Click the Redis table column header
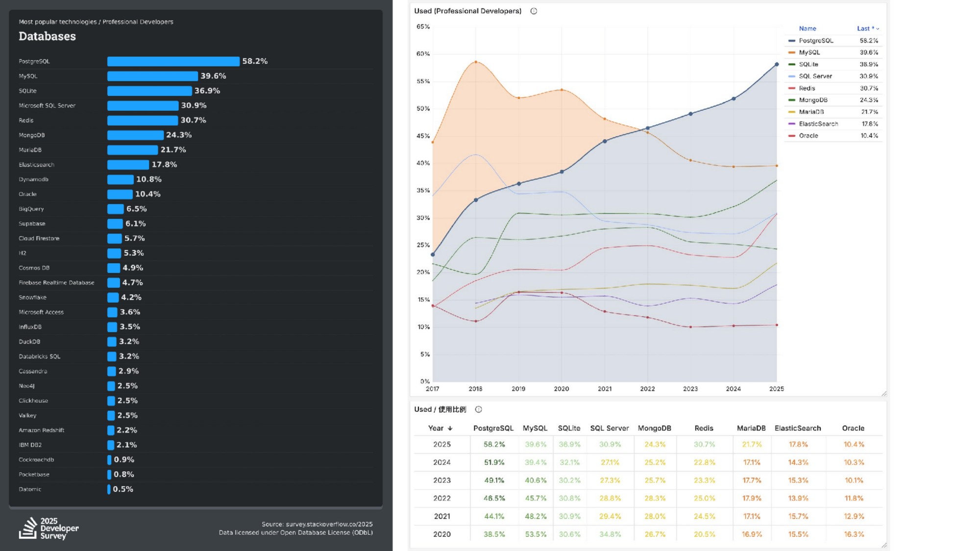Image resolution: width=980 pixels, height=551 pixels. pos(704,428)
